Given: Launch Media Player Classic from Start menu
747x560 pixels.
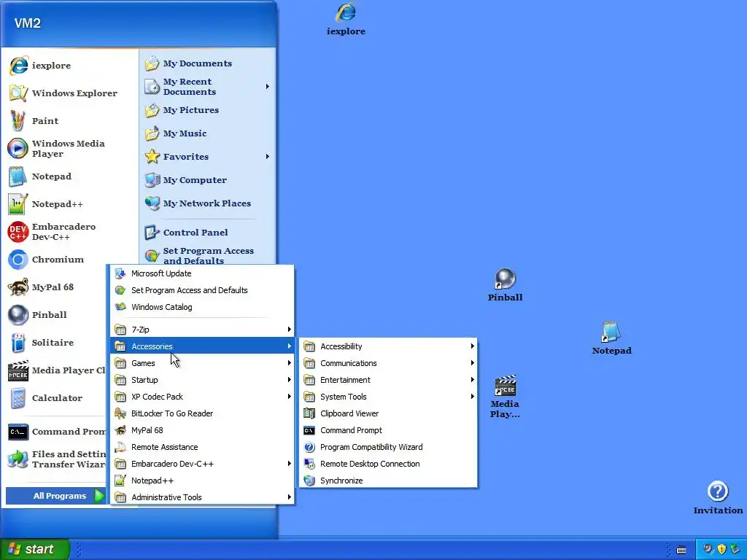Looking at the screenshot, I should (x=56, y=370).
